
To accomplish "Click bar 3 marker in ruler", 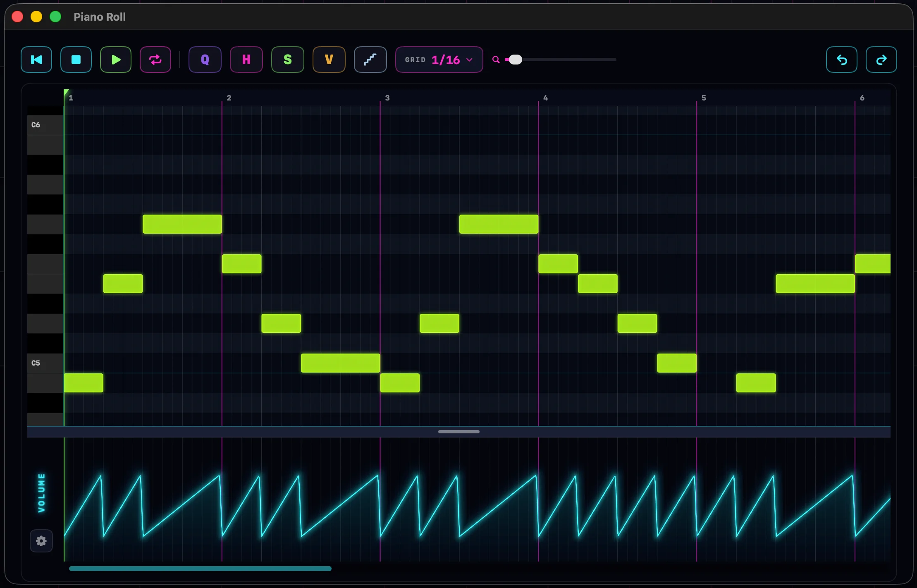I will coord(387,98).
